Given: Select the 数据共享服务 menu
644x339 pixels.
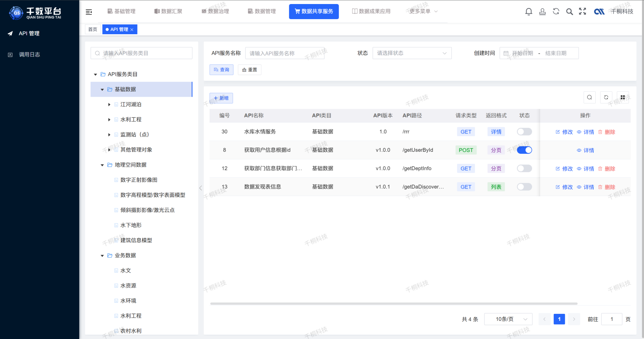Looking at the screenshot, I should pos(314,11).
